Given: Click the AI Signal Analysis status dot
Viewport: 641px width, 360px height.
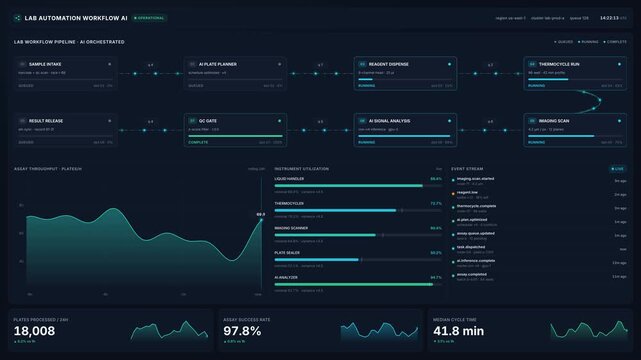Looking at the screenshot, I should coord(449,121).
